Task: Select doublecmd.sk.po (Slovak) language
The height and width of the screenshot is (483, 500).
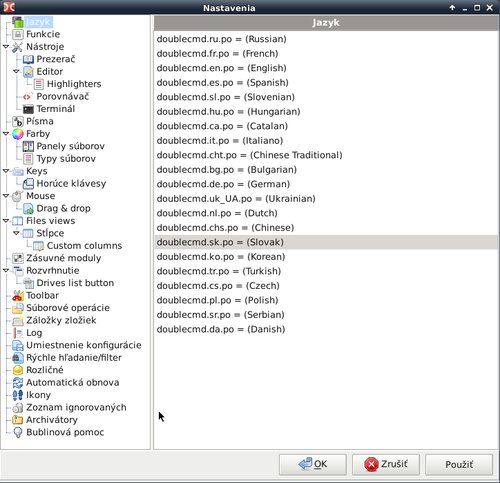Action: point(326,242)
